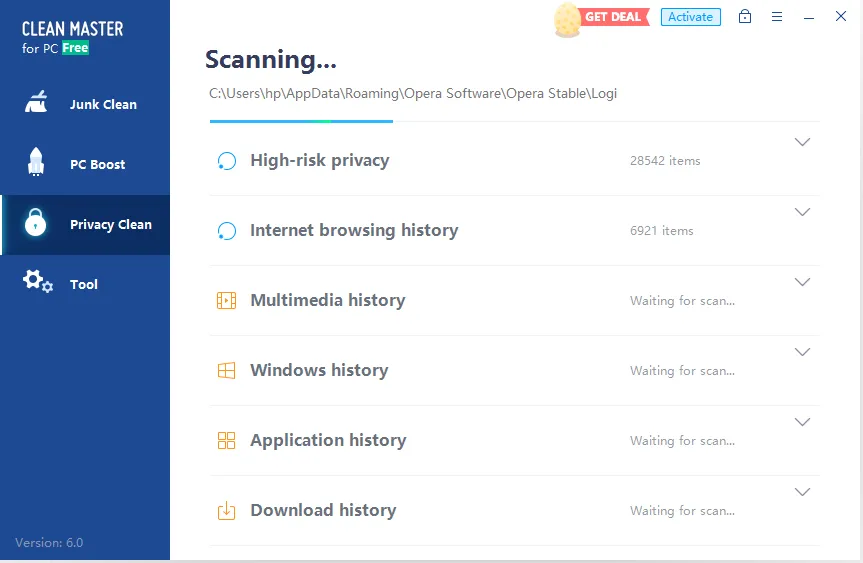Click the Activate button
The width and height of the screenshot is (863, 563).
pos(691,17)
